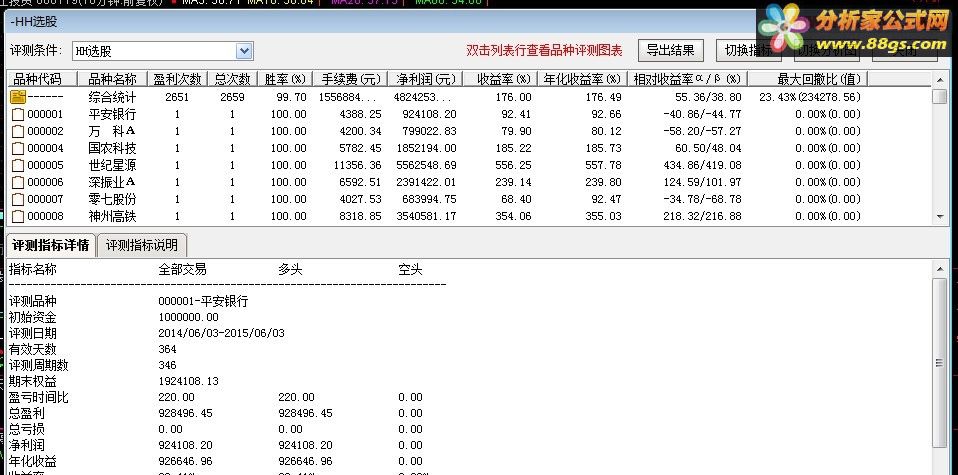Click document icon for 000004 国农科技
Viewport: 958px width, 475px height.
[18, 149]
